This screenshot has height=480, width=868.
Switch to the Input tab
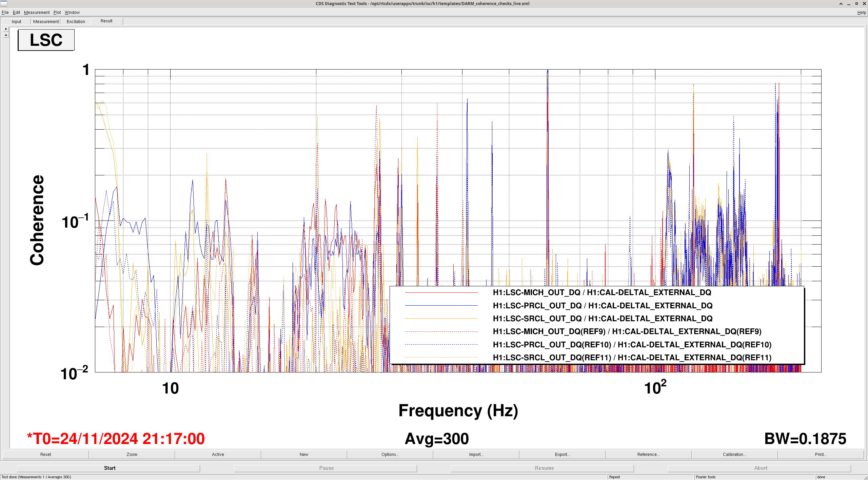click(16, 22)
